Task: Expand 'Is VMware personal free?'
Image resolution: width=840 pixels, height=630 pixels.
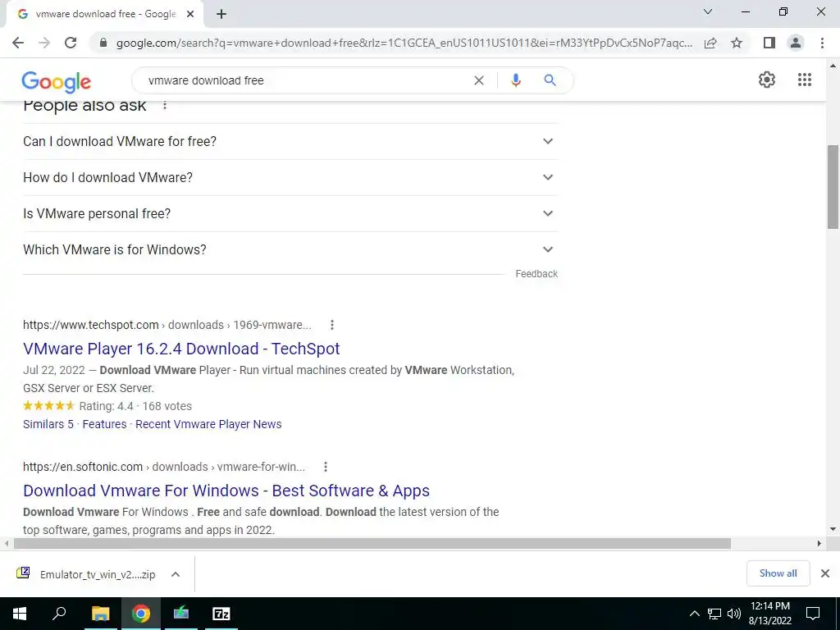Action: tap(290, 213)
